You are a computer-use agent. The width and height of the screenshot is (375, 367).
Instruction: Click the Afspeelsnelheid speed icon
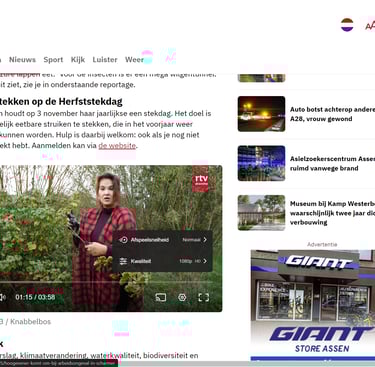click(123, 240)
